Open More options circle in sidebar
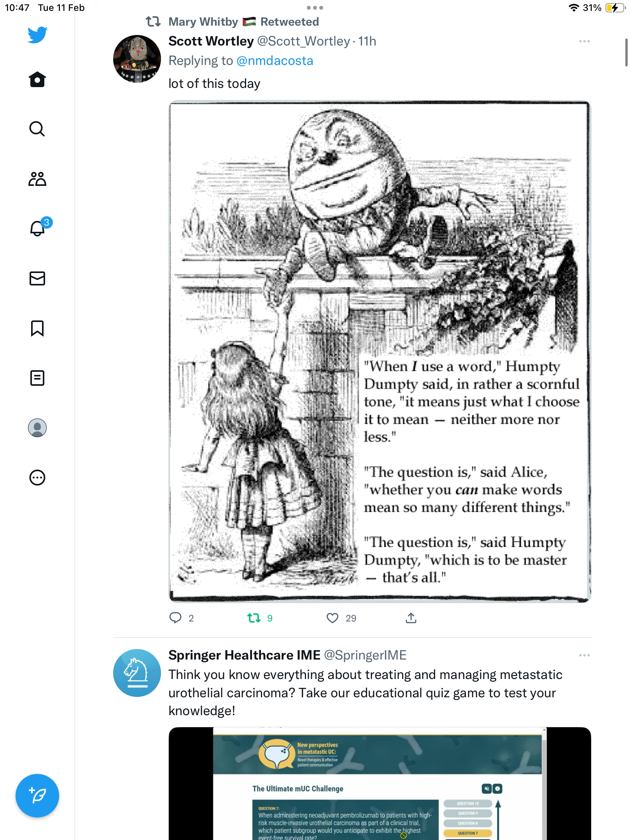 point(37,478)
